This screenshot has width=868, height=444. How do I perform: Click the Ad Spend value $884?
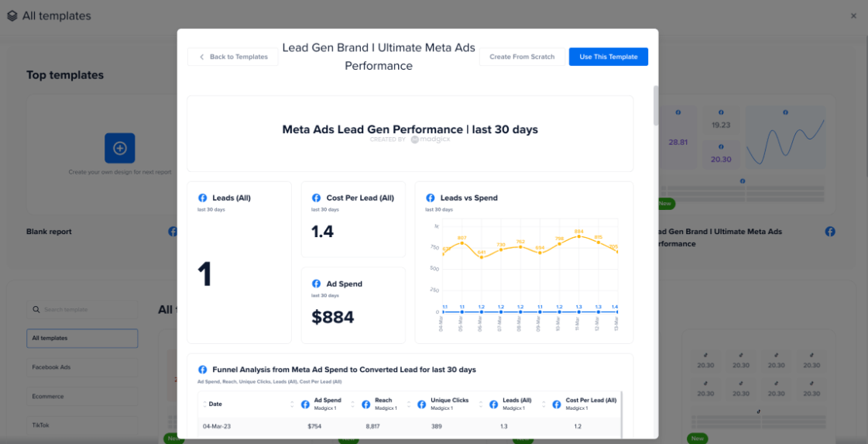tap(333, 317)
